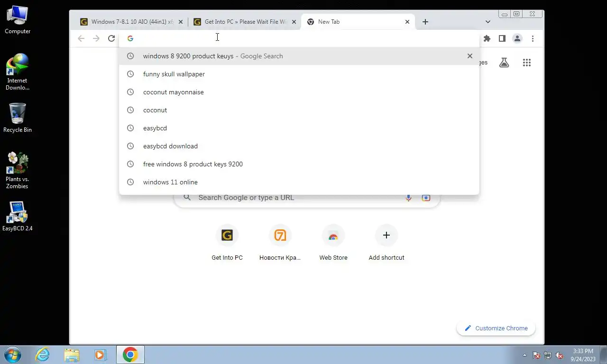
Task: Launch Internet Explorer from the taskbar
Action: 43,355
